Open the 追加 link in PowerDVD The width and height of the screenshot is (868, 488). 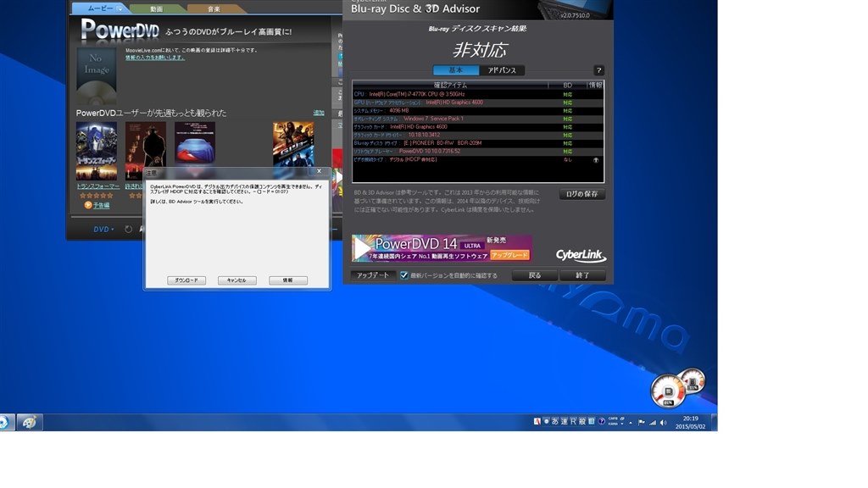click(319, 113)
